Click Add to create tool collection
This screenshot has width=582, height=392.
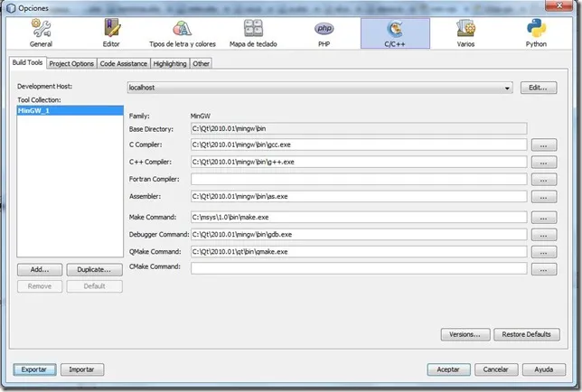pos(40,270)
